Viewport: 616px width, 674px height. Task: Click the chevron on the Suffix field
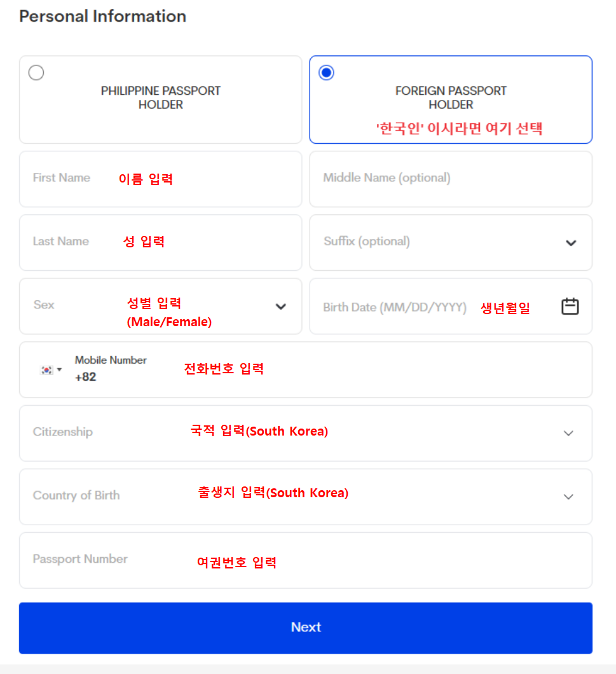571,243
